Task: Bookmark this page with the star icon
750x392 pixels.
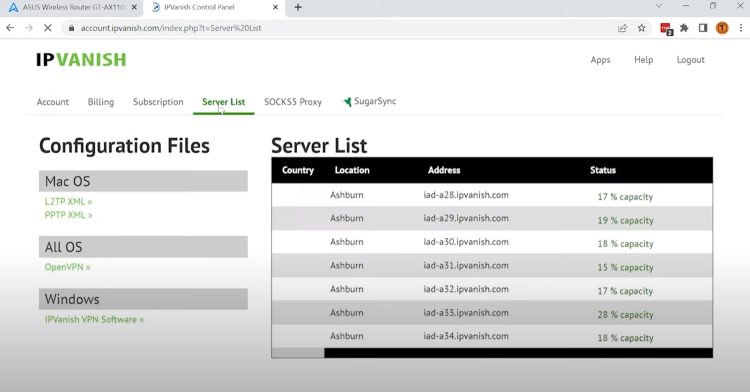Action: (x=641, y=28)
